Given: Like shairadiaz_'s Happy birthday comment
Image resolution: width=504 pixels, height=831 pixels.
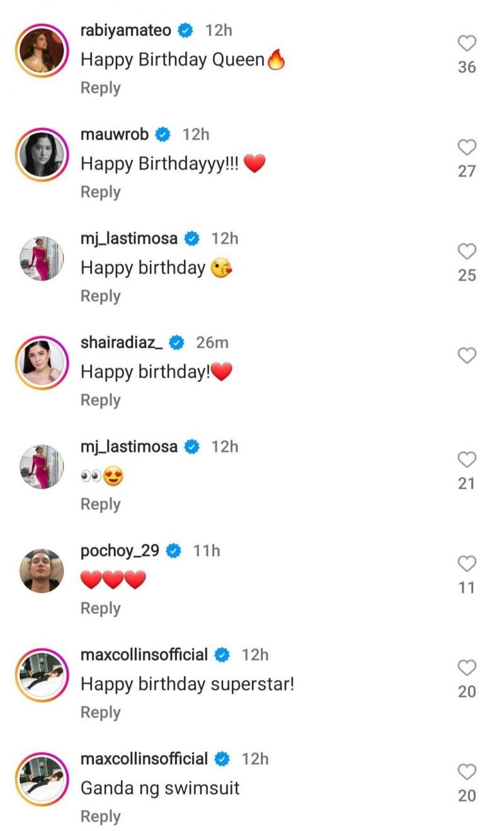Looking at the screenshot, I should [466, 356].
